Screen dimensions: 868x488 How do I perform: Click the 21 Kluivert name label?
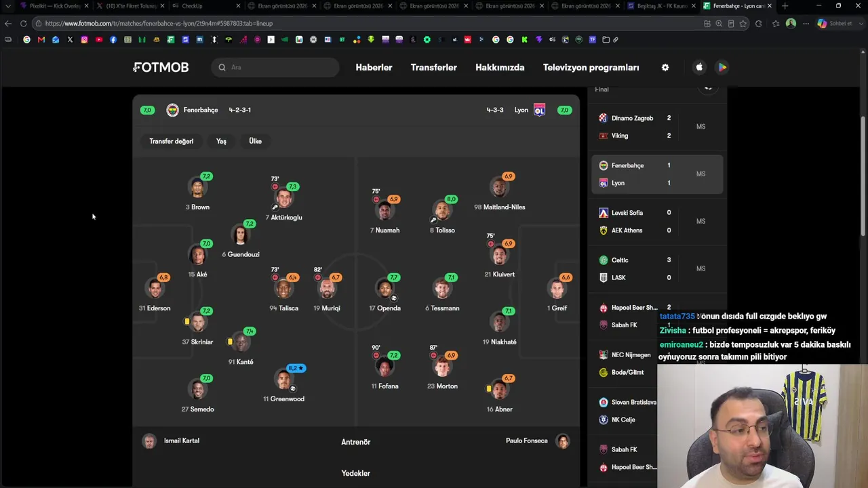tap(499, 274)
